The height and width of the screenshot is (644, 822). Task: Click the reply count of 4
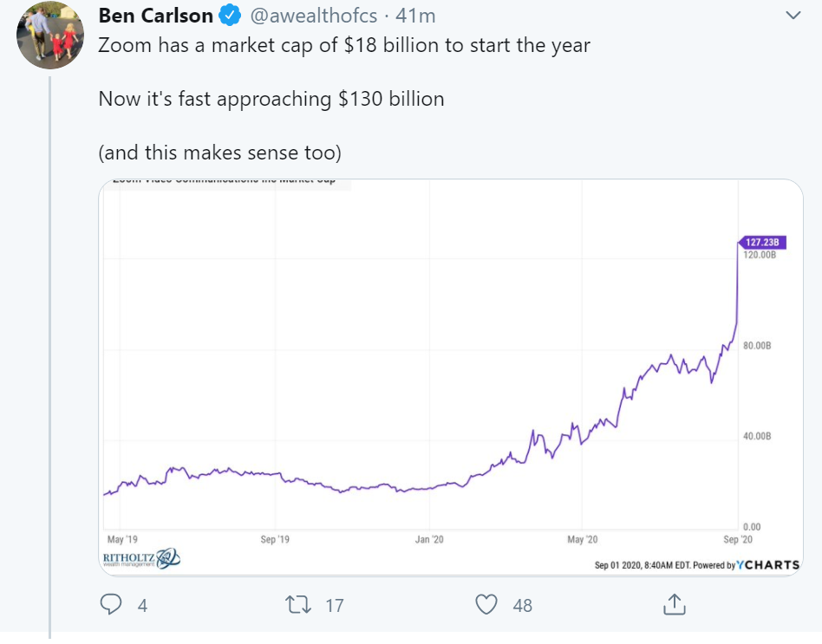point(142,605)
